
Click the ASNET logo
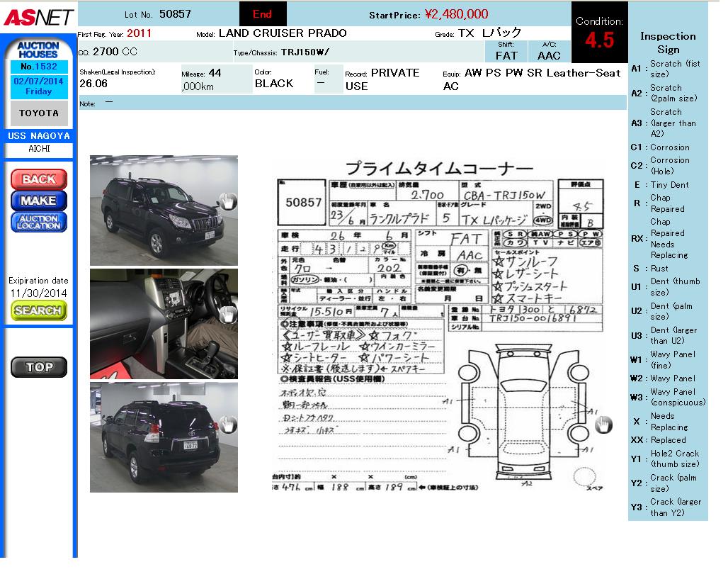pos(38,16)
